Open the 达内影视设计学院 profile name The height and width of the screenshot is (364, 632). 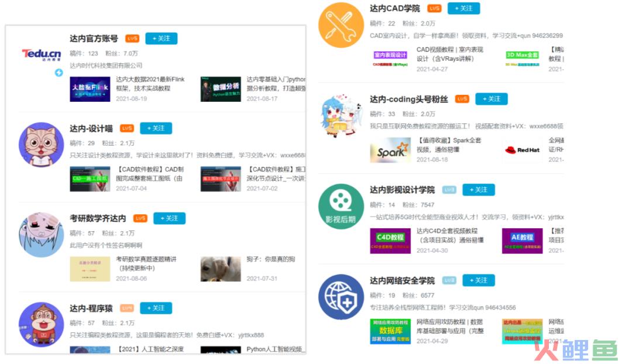pyautogui.click(x=402, y=190)
